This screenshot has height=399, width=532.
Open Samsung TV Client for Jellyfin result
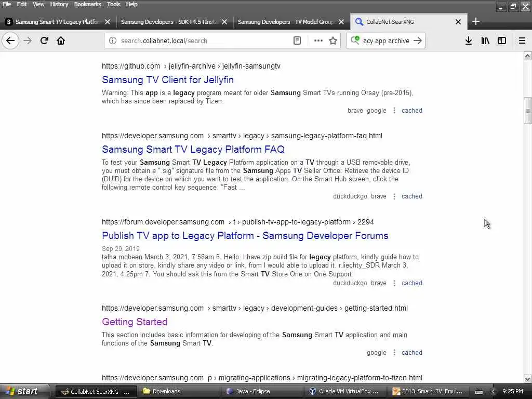tap(168, 79)
